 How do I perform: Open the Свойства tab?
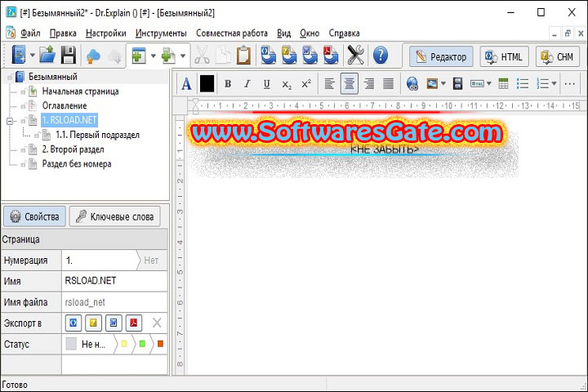pos(34,216)
